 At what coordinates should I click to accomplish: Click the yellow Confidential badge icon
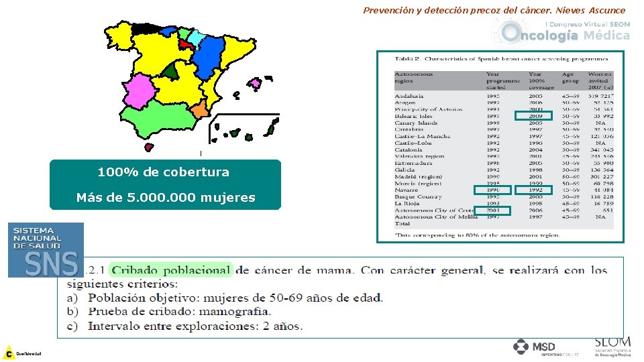click(9, 353)
